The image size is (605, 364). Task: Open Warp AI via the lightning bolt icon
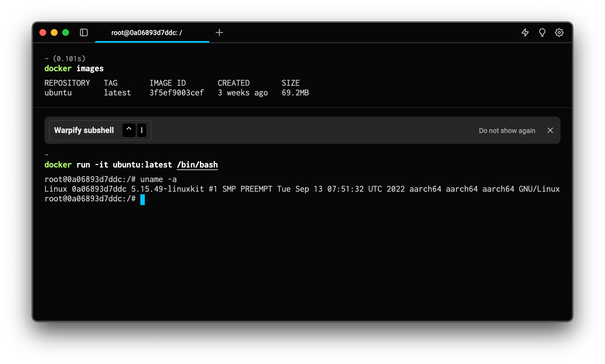point(525,33)
